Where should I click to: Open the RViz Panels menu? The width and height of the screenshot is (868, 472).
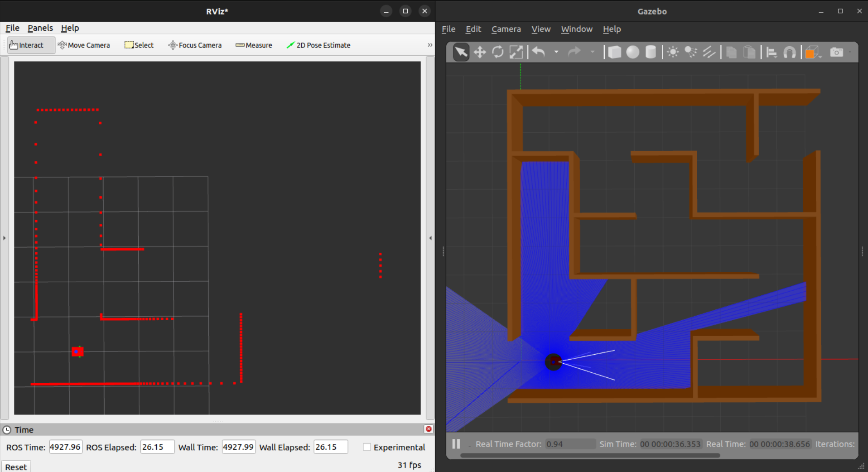pos(40,28)
